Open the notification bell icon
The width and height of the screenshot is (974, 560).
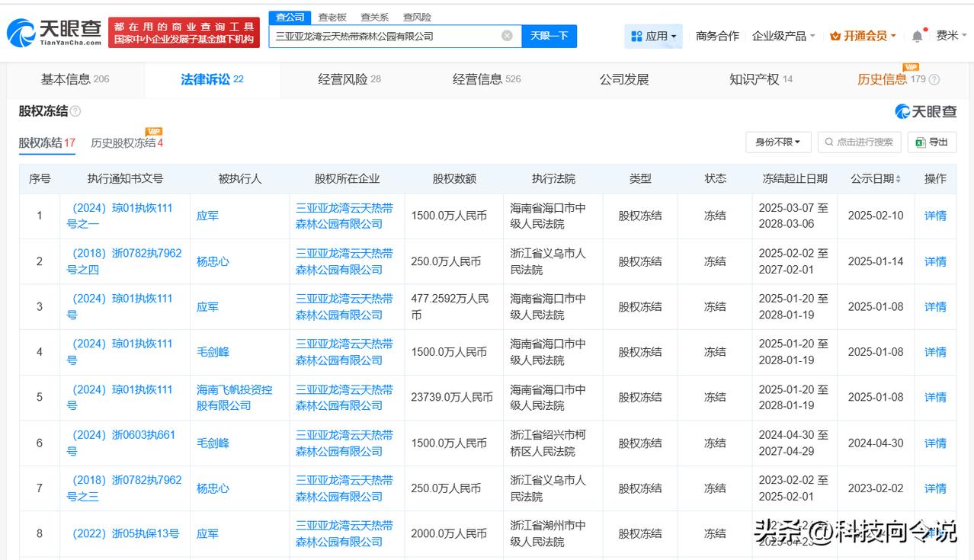coord(917,35)
